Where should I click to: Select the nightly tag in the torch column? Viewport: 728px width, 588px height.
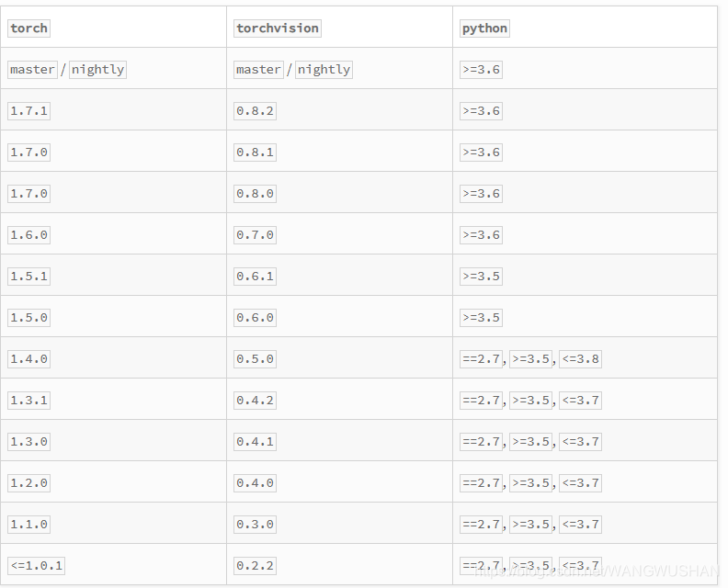coord(97,70)
